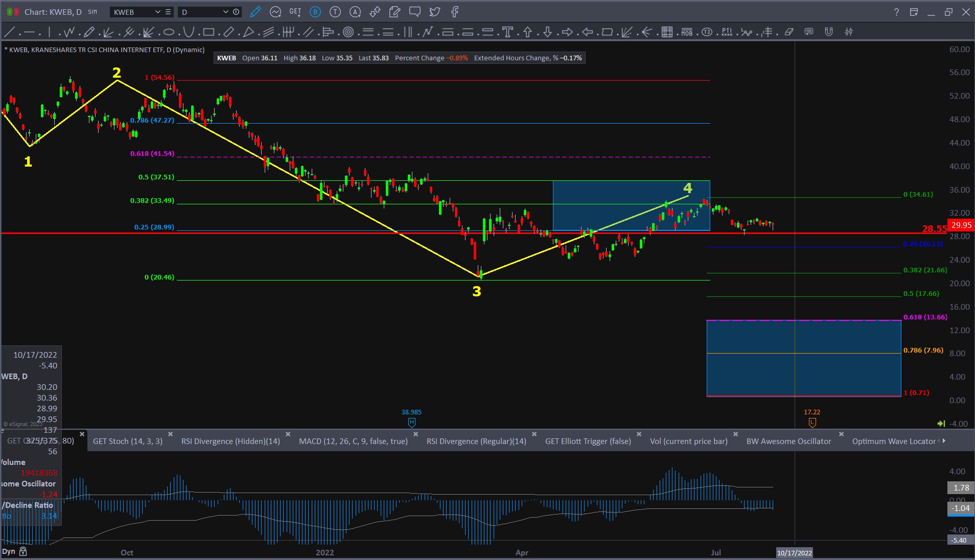Open the GET studies dropdown
This screenshot has width=975, height=560.
[x=295, y=12]
